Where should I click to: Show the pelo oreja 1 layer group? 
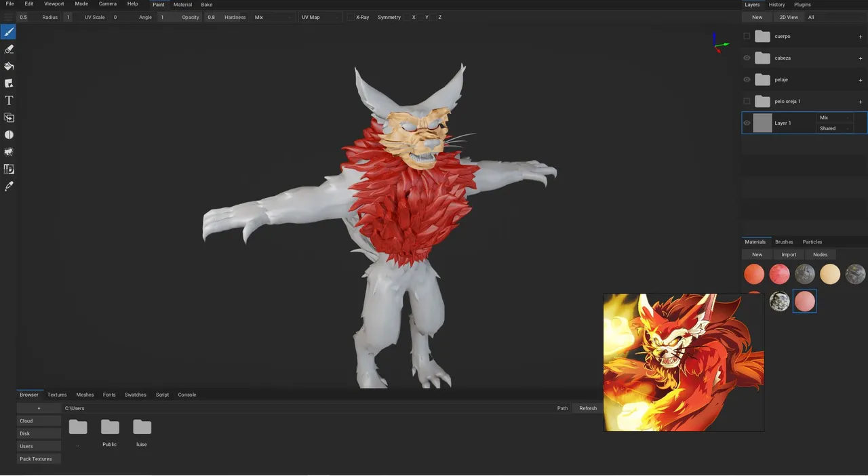(747, 101)
